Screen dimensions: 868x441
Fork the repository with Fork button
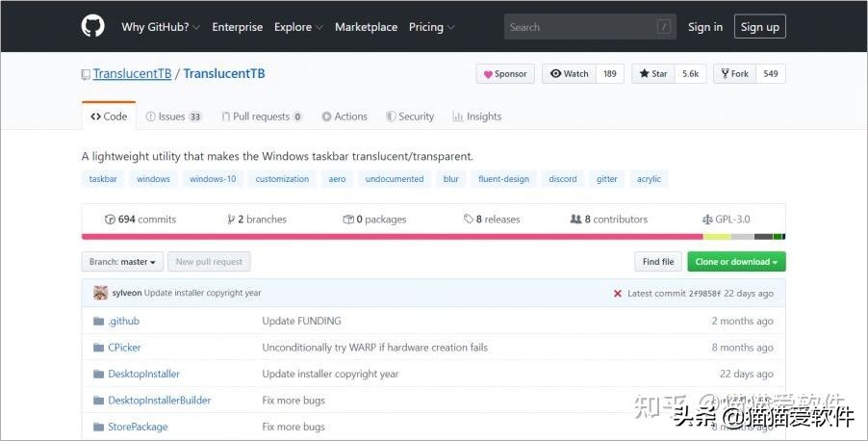(734, 74)
